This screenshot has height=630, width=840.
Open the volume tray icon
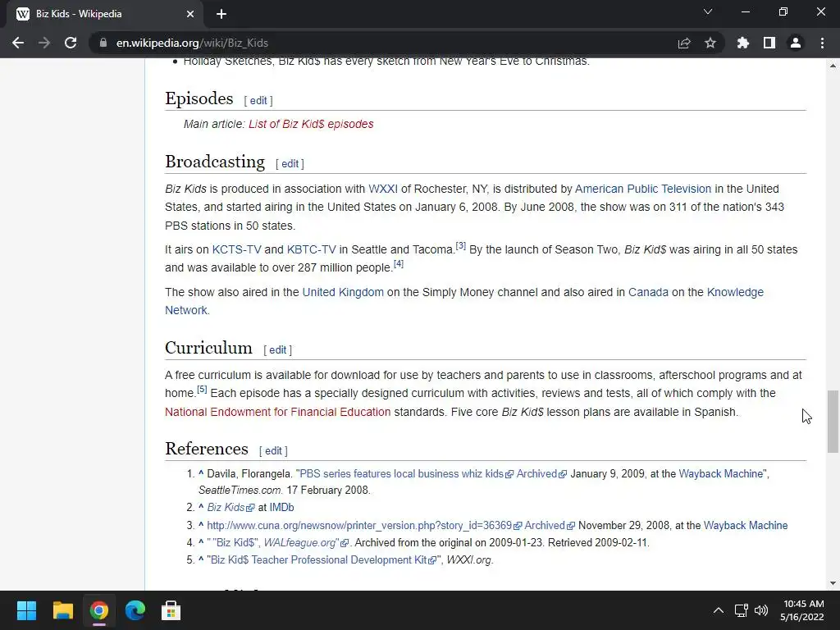[760, 610]
